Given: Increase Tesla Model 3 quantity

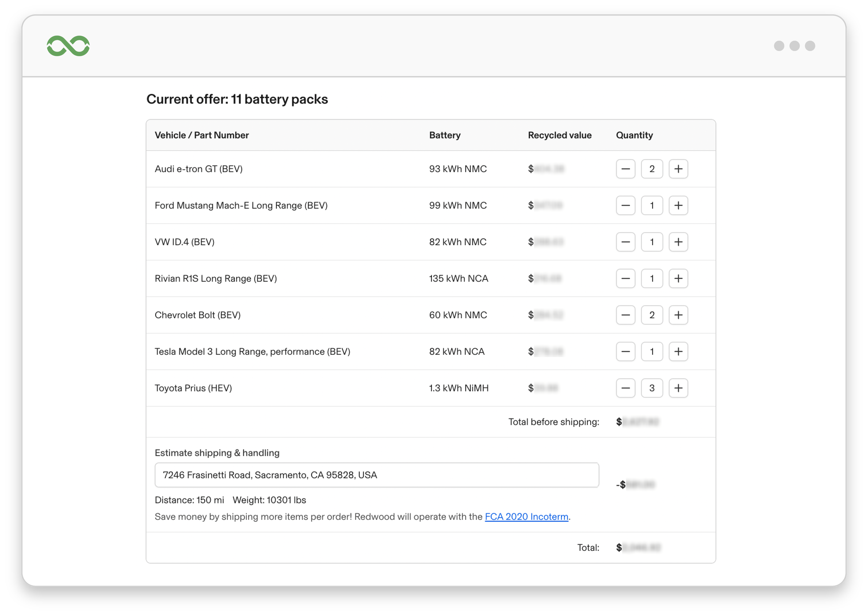Looking at the screenshot, I should pyautogui.click(x=678, y=352).
